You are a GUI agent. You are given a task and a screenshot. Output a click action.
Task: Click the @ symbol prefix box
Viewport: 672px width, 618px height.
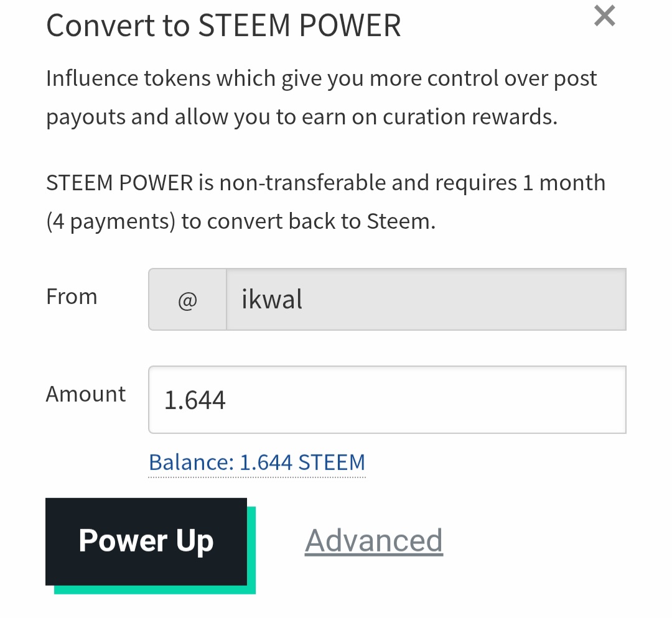point(187,300)
